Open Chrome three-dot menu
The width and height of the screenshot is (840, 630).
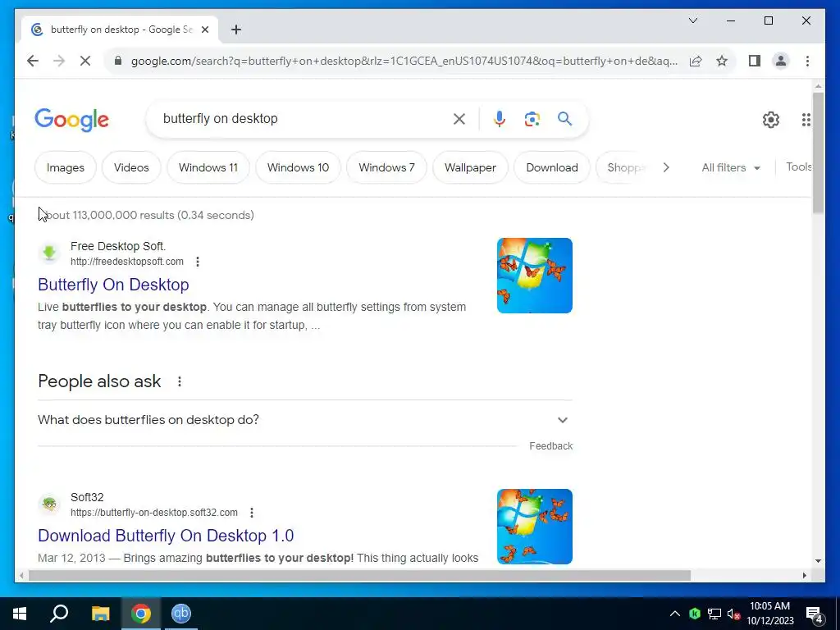(x=807, y=61)
